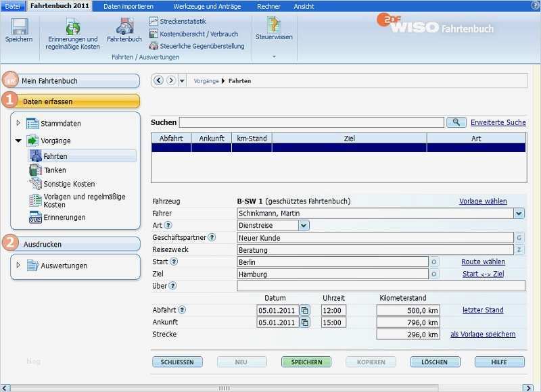
Task: Click the als Vorlage speichern link
Action: coord(483,334)
